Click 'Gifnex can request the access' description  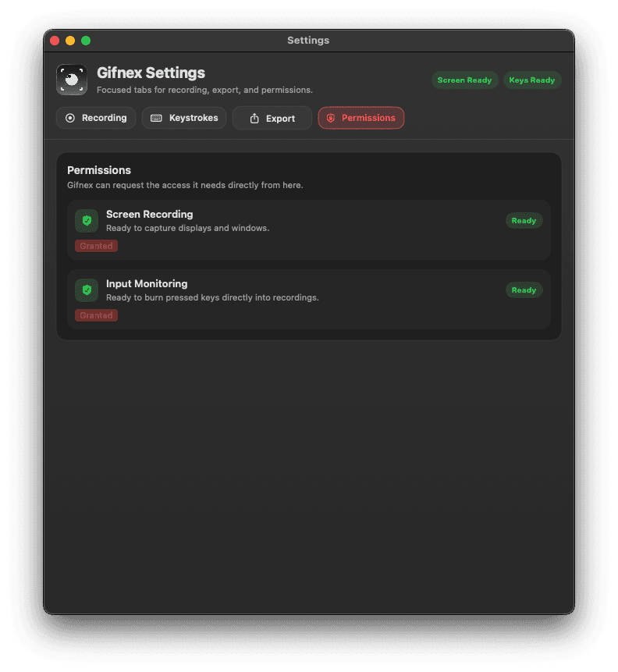click(185, 185)
